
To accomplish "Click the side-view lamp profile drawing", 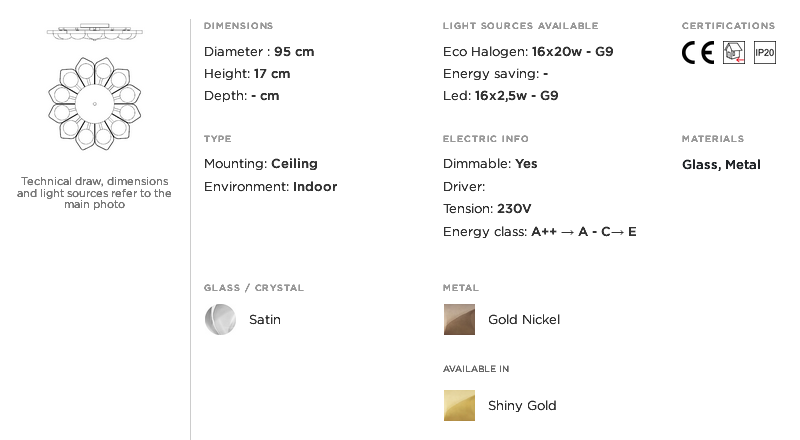I will (94, 32).
